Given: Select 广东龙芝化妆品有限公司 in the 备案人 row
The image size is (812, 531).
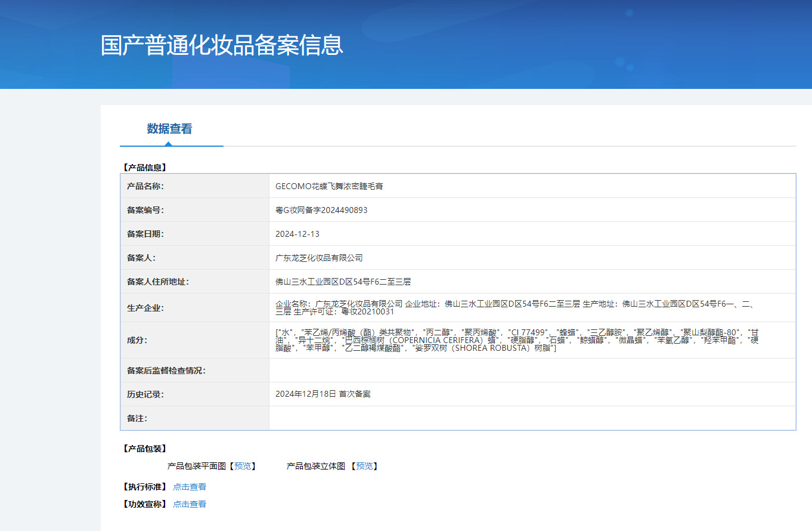Looking at the screenshot, I should pyautogui.click(x=319, y=258).
